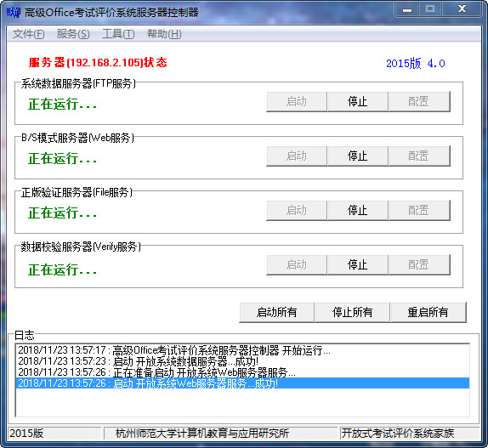Click 重启所有 to restart all services

(428, 312)
